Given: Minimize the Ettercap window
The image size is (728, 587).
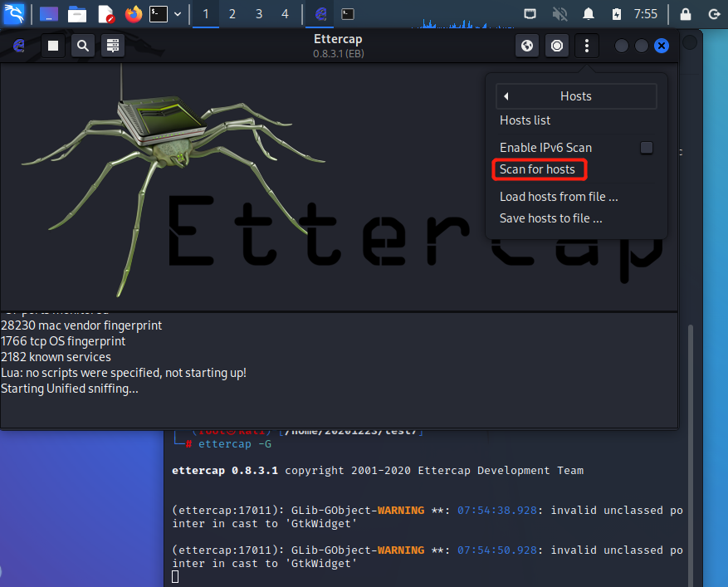Looking at the screenshot, I should pos(621,46).
